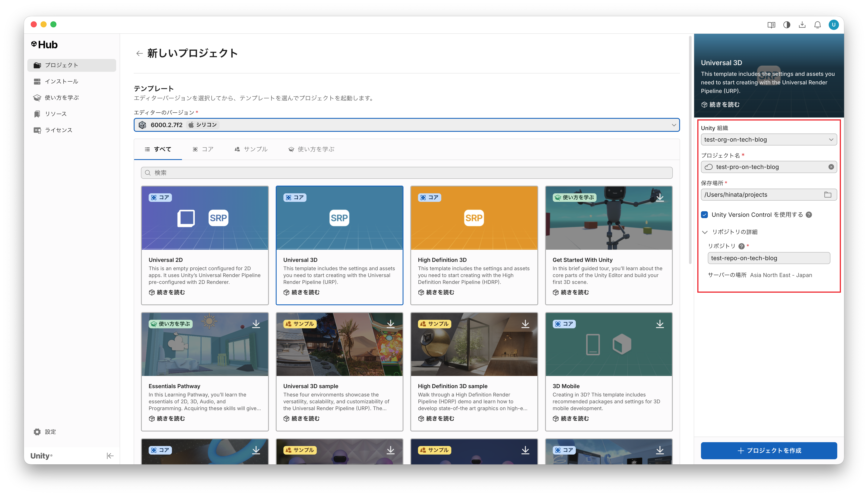Collapse the リポジトリの詳細 section
This screenshot has height=496, width=868.
point(705,232)
